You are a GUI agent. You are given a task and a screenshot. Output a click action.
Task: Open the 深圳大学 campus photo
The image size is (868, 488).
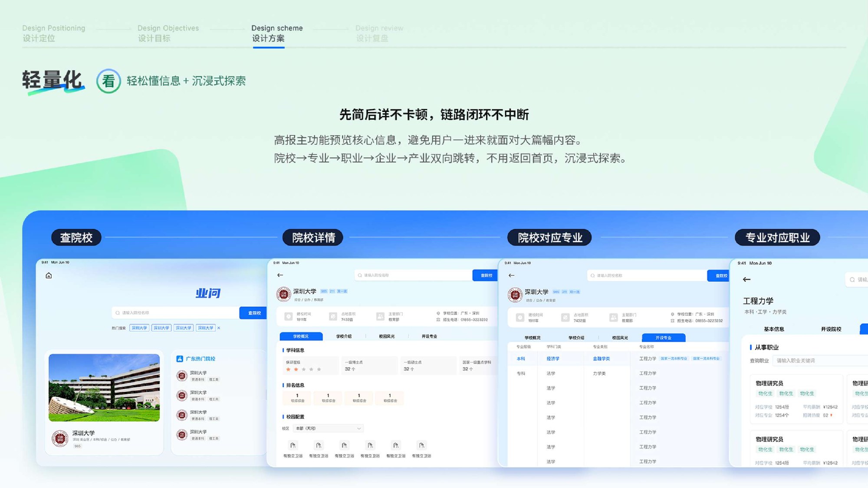tap(104, 388)
